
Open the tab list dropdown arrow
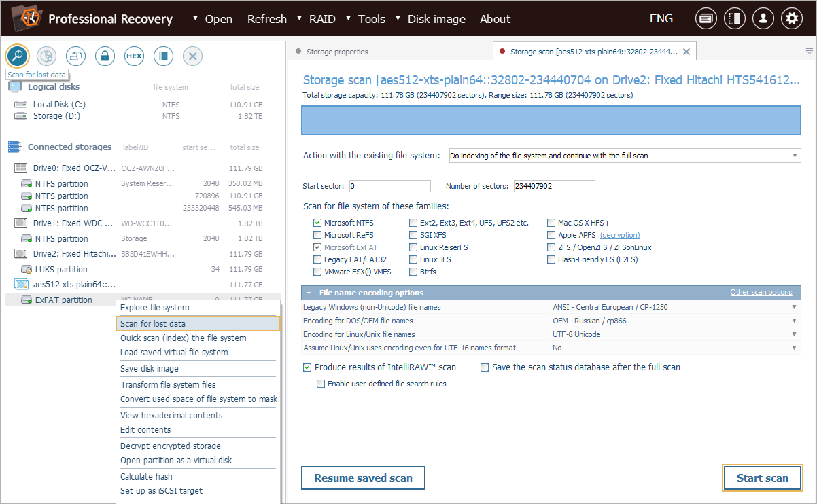coord(809,51)
